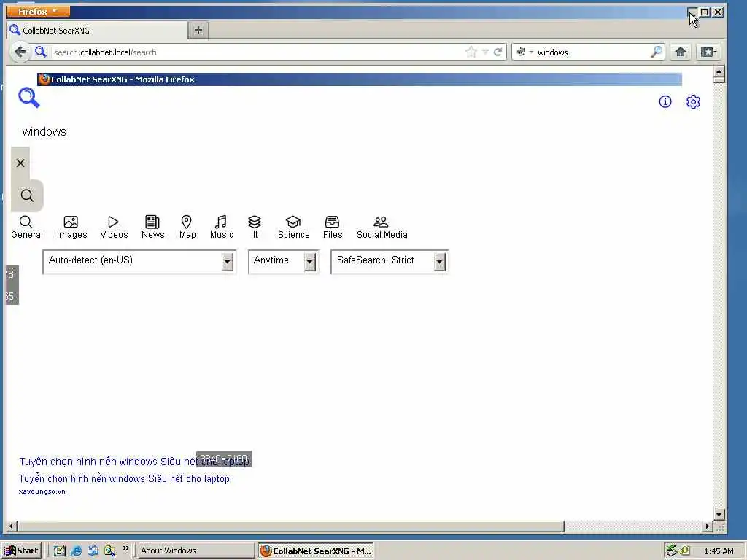Reload the current page
Image resolution: width=747 pixels, height=560 pixels.
[x=498, y=52]
